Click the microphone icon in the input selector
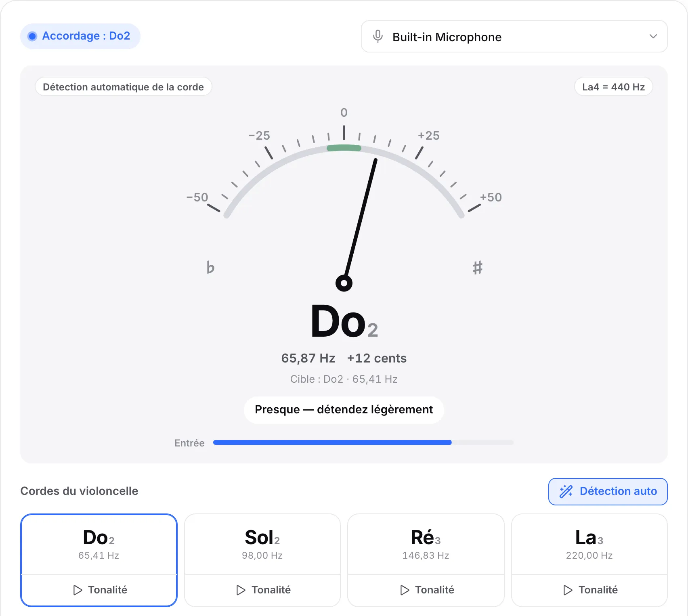The height and width of the screenshot is (616, 688). 378,36
